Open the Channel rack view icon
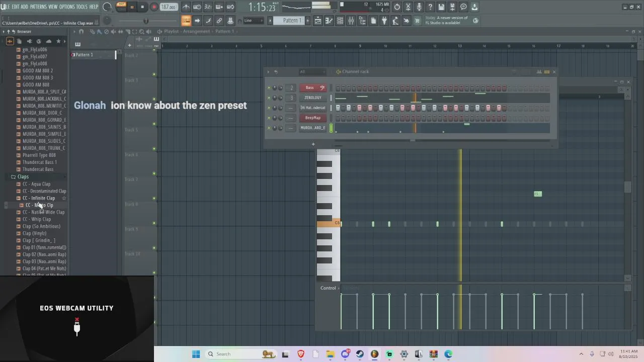The height and width of the screenshot is (362, 644). (340, 21)
